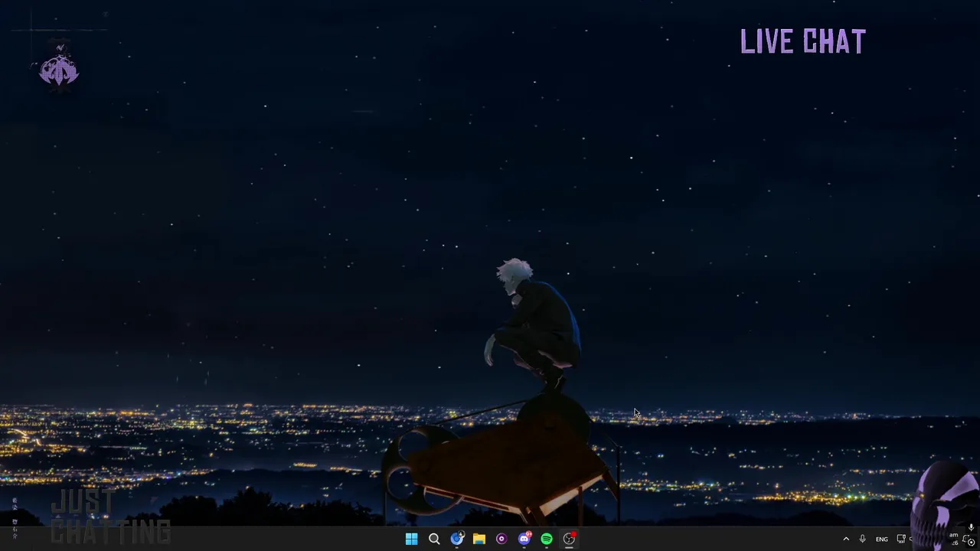Switch ENG input language indicator

pyautogui.click(x=882, y=539)
